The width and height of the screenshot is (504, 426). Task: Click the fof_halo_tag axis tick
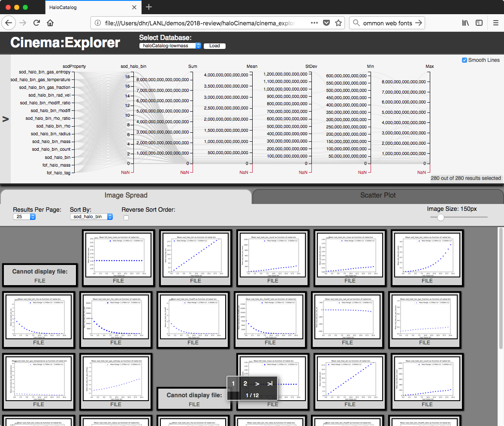(58, 173)
